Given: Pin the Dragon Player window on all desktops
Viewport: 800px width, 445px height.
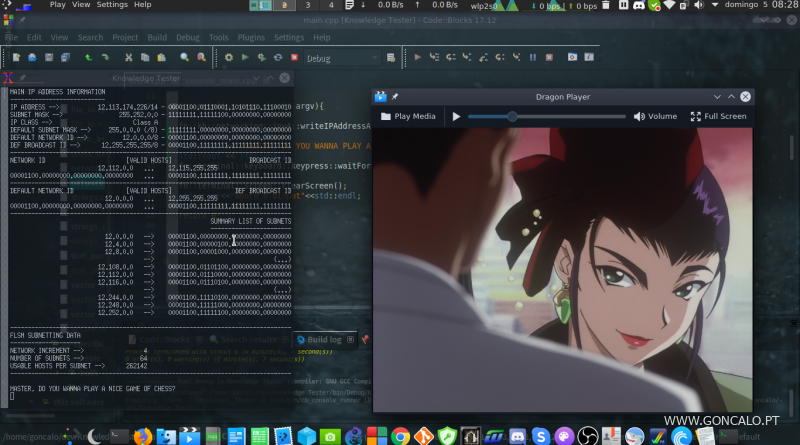Looking at the screenshot, I should coord(394,97).
